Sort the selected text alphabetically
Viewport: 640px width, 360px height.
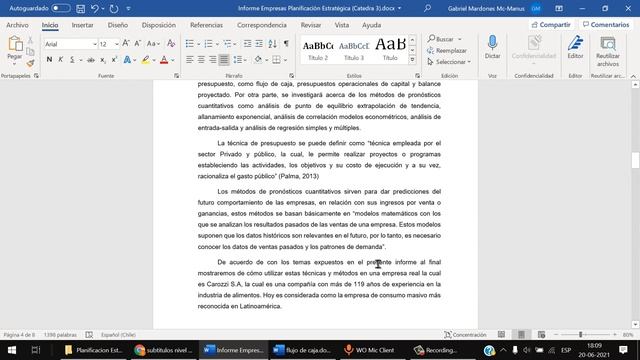tap(273, 44)
